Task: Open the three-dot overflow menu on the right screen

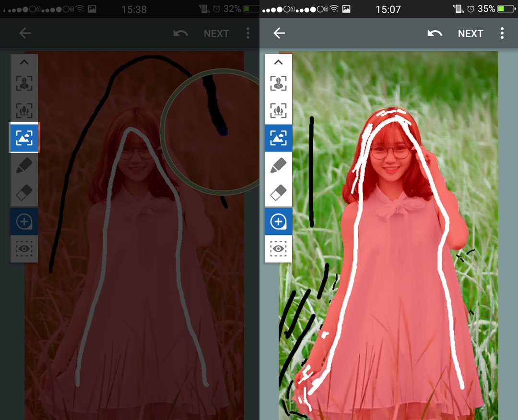Action: coord(502,33)
